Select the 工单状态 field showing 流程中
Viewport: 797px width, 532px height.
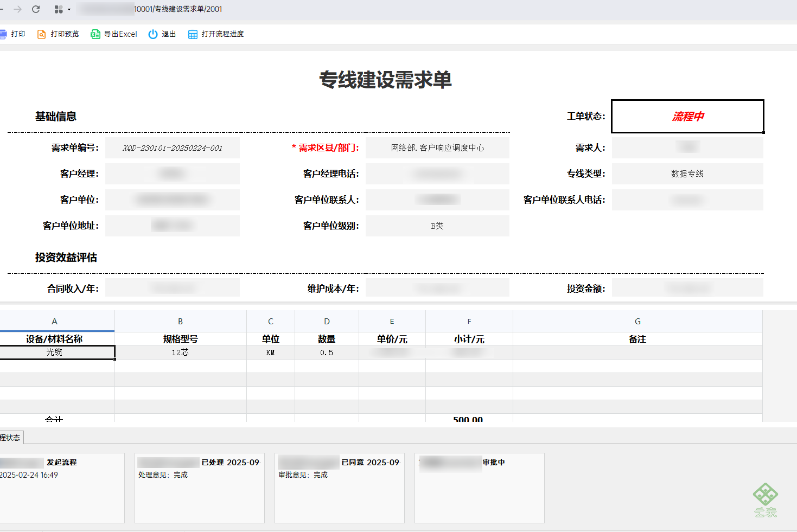tap(687, 116)
